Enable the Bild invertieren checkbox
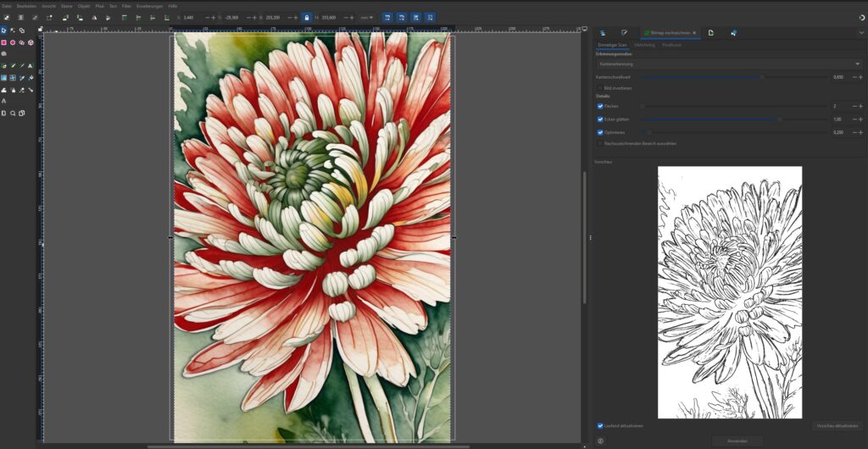 tap(601, 87)
